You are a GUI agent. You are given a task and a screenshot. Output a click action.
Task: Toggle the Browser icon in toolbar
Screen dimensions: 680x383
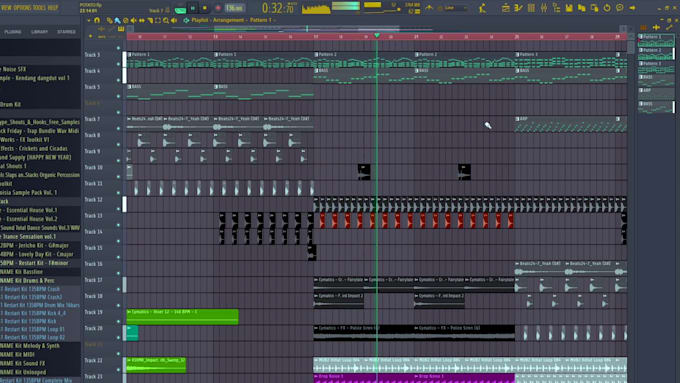[x=556, y=8]
